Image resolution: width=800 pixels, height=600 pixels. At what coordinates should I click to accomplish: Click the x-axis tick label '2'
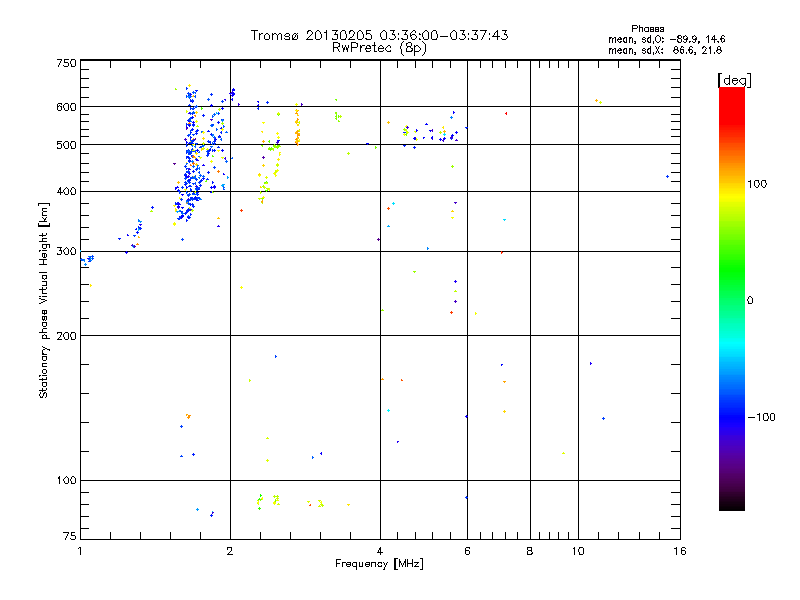coord(230,551)
